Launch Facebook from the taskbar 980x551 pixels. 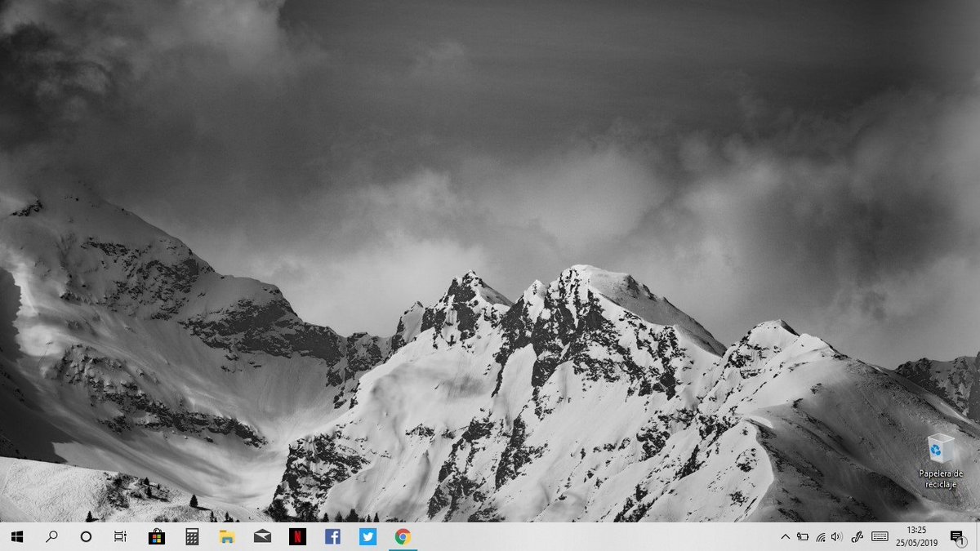coord(332,536)
